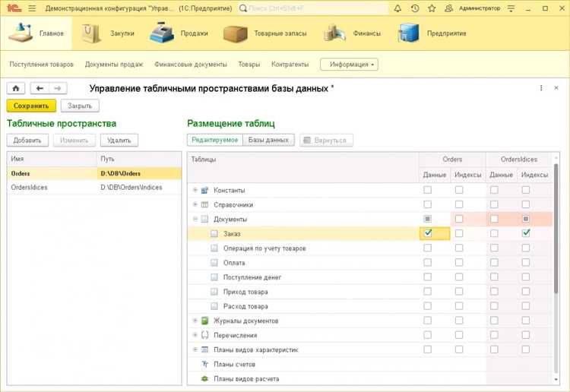
Task: Open notifications bell icon
Action: (397, 8)
